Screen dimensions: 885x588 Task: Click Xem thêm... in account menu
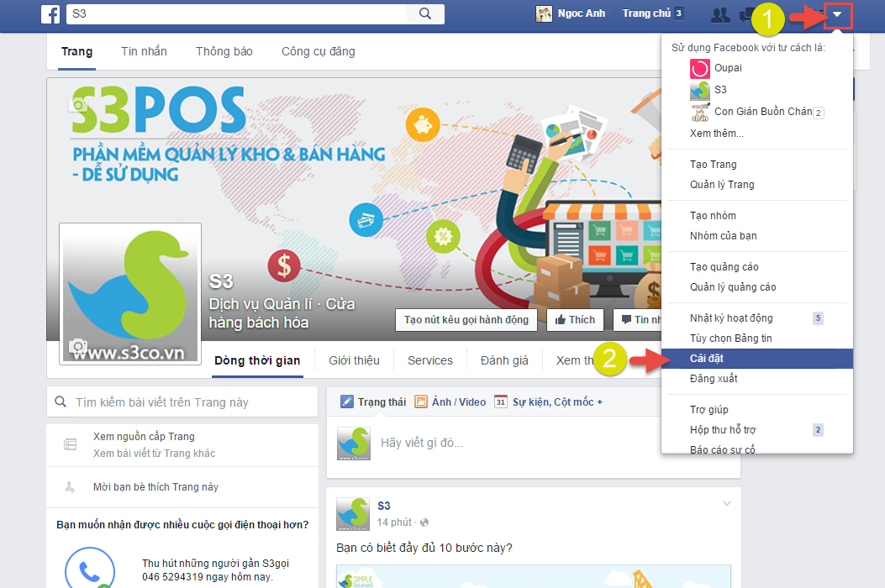pyautogui.click(x=716, y=134)
